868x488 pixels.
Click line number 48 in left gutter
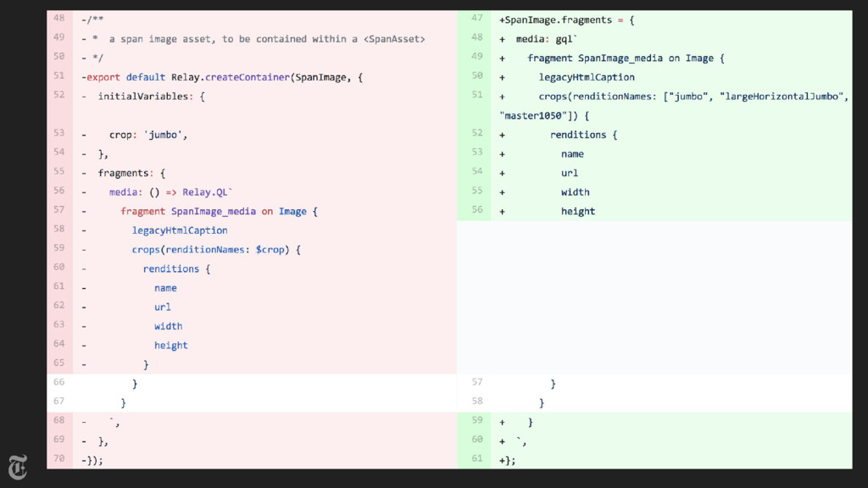click(59, 19)
